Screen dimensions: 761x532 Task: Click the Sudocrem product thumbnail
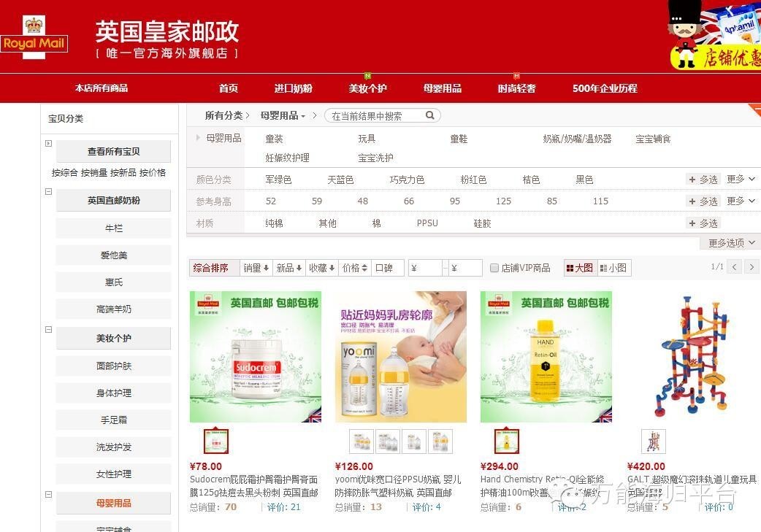coord(215,441)
